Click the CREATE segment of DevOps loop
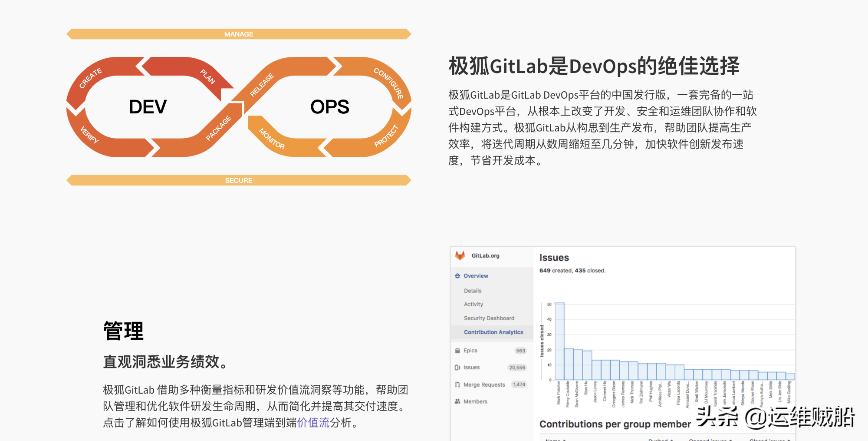The width and height of the screenshot is (868, 441). pyautogui.click(x=91, y=78)
